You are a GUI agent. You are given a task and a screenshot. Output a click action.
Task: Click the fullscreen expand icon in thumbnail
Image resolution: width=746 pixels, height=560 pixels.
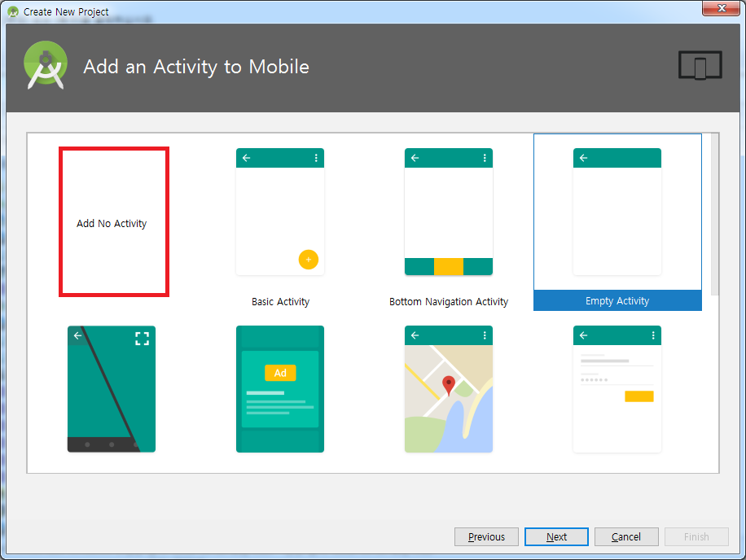(x=142, y=339)
